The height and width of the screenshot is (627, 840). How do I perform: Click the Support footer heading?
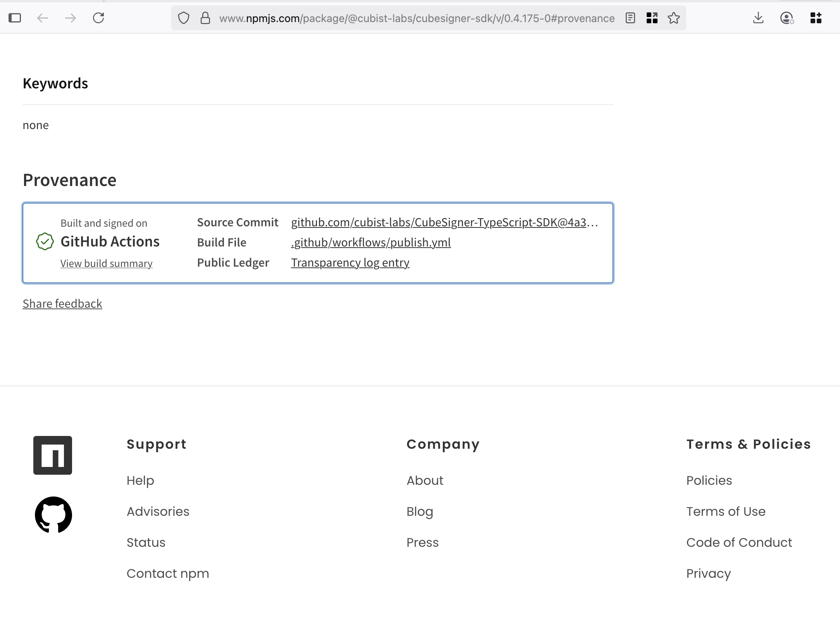(x=157, y=444)
